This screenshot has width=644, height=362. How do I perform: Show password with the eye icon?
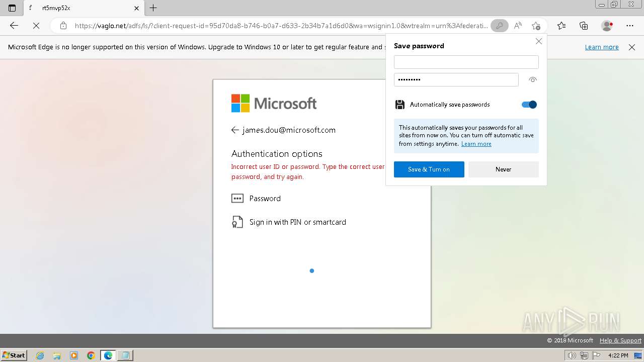click(x=533, y=79)
